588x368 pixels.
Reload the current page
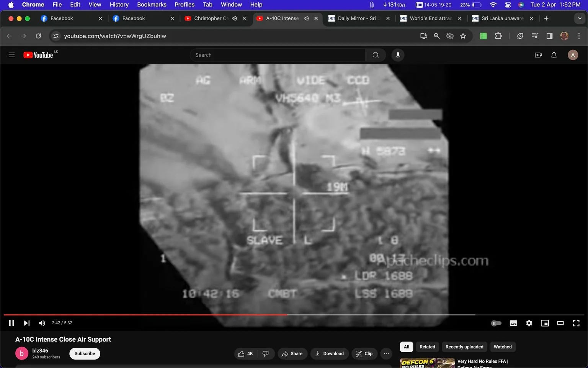click(38, 36)
